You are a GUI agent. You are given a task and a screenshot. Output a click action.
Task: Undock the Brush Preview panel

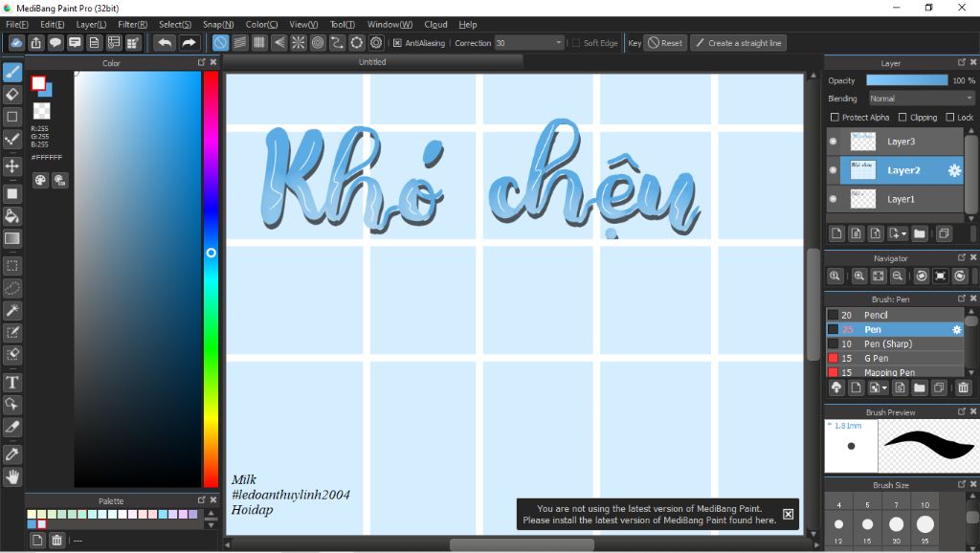point(961,411)
